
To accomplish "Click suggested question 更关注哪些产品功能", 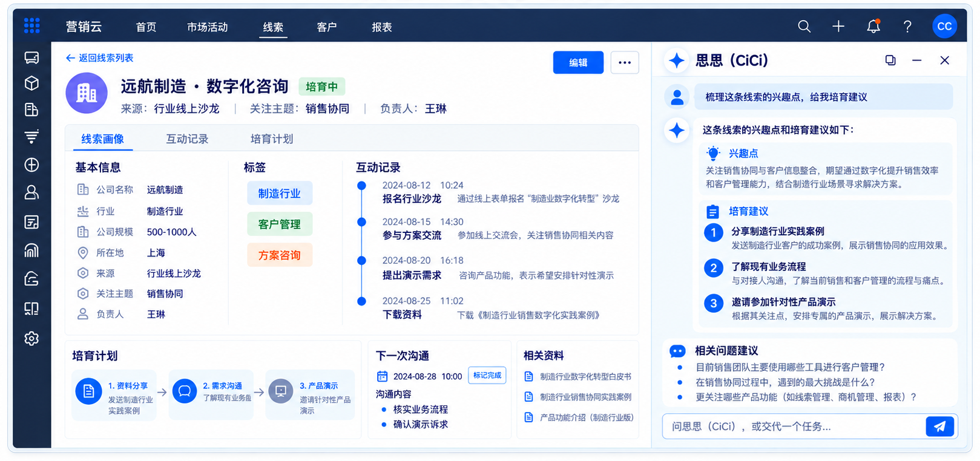I will [806, 397].
